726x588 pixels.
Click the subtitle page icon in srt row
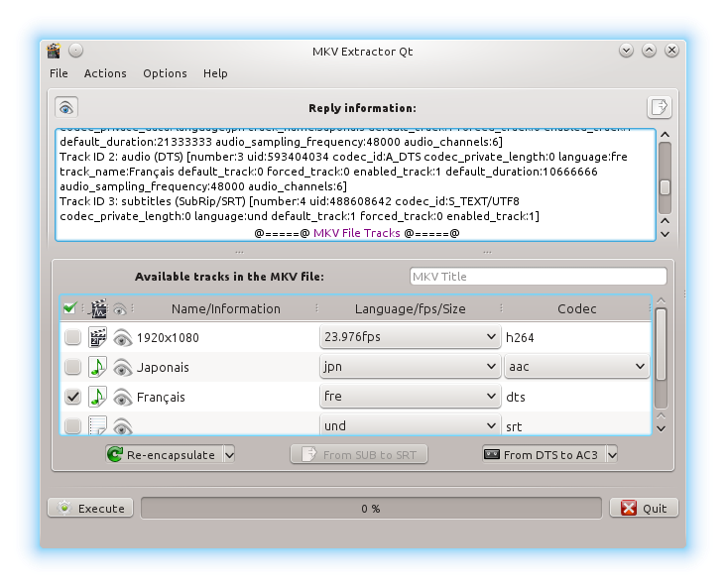pyautogui.click(x=98, y=425)
